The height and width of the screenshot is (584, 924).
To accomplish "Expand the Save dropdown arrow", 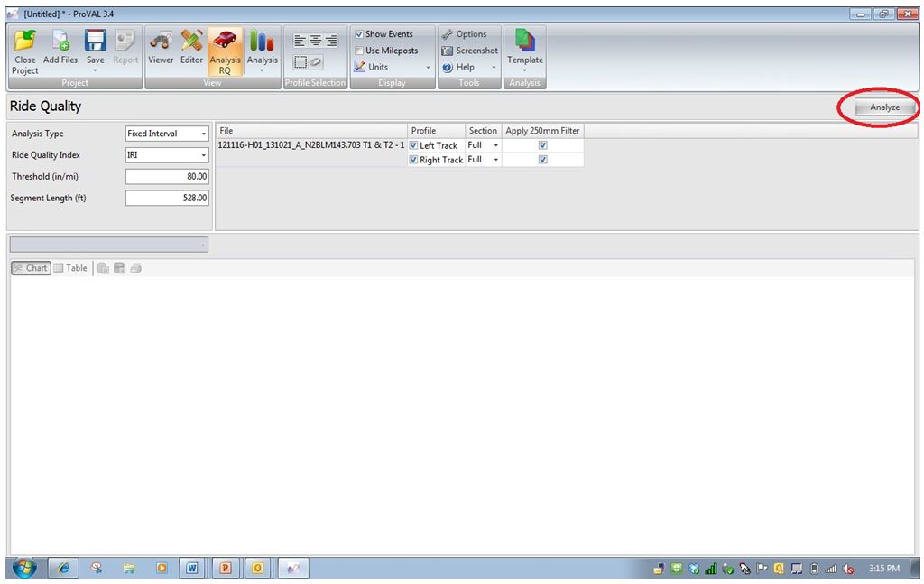I will [x=95, y=70].
